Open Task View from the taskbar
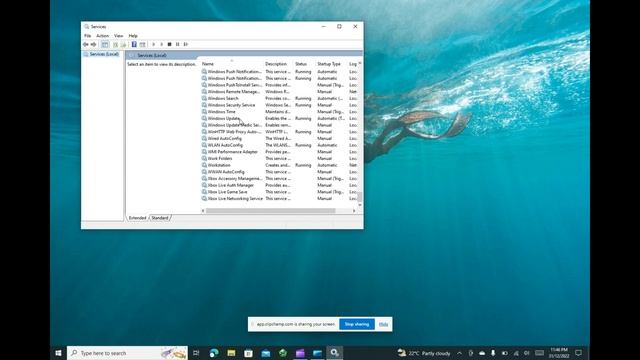 196,353
